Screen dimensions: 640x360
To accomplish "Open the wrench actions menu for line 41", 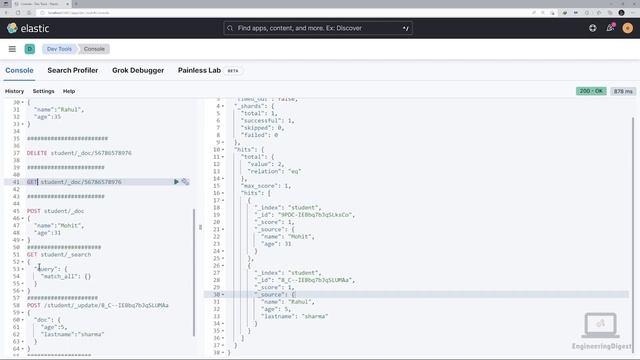I will [x=185, y=182].
